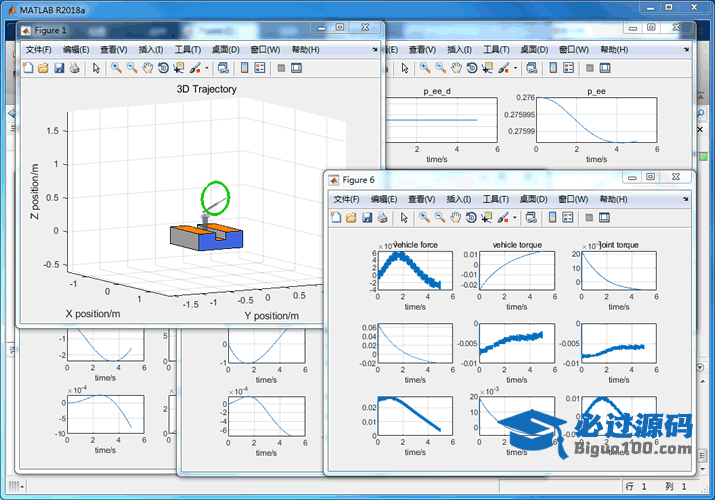Viewport: 715px width, 500px height.
Task: Open 编辑(E) menu in Figure 1
Action: [x=76, y=50]
